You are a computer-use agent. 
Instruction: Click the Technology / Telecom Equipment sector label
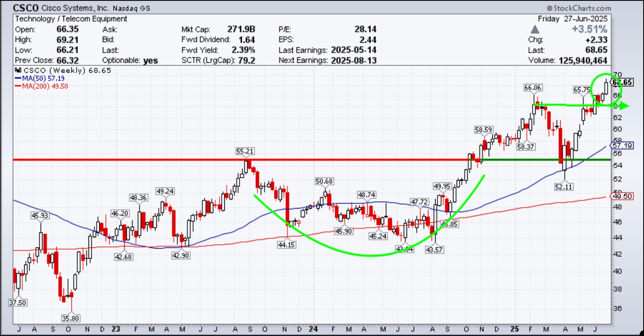point(71,19)
